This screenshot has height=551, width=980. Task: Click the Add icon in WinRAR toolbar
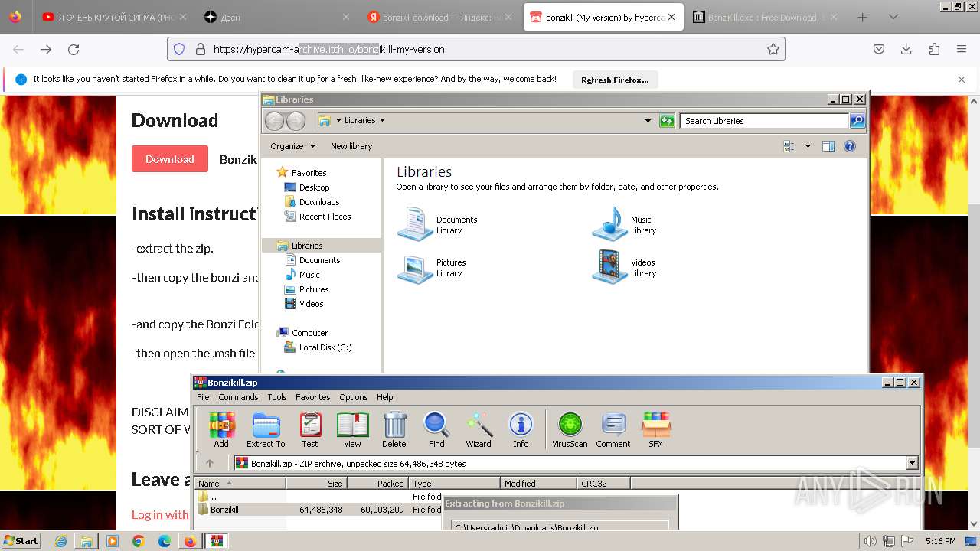coord(221,429)
